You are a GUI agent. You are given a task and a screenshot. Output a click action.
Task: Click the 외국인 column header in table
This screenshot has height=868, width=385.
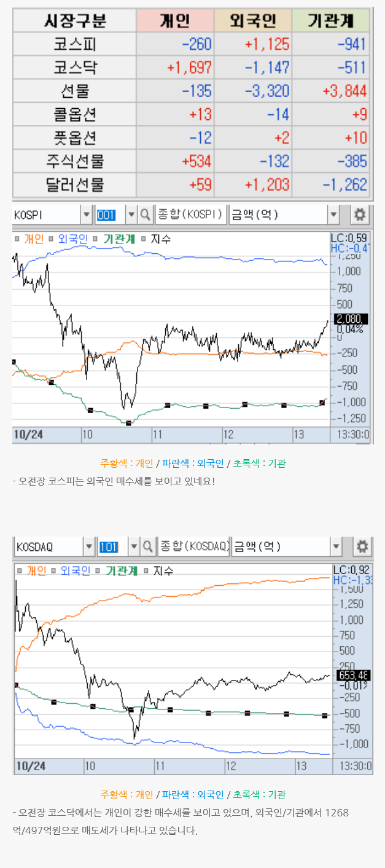[252, 21]
